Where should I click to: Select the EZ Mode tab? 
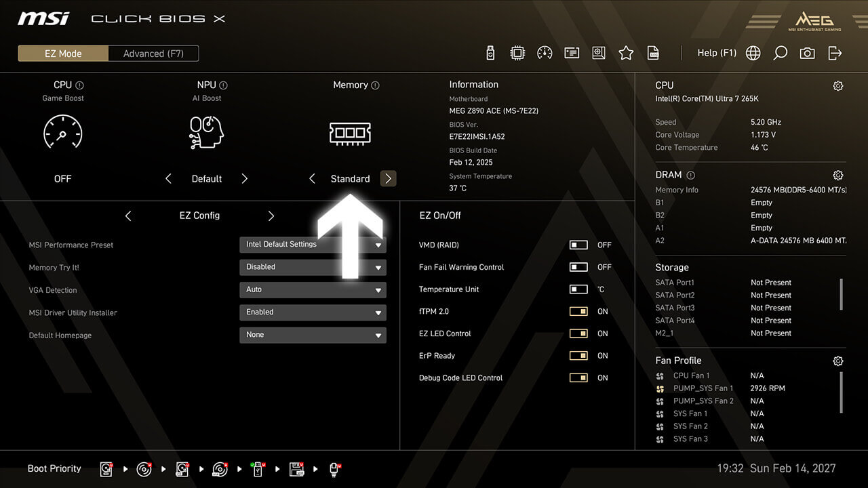[63, 54]
